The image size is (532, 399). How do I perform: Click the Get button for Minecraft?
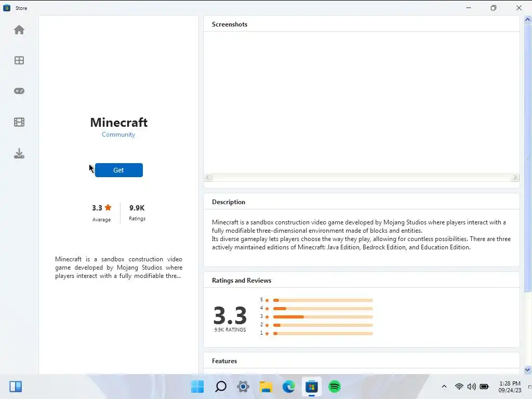point(119,170)
